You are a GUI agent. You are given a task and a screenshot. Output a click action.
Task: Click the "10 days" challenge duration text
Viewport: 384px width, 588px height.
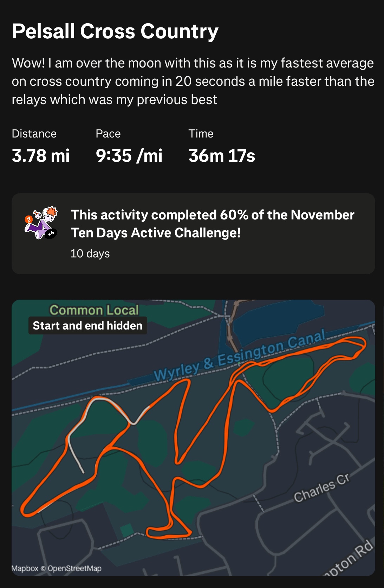[90, 254]
